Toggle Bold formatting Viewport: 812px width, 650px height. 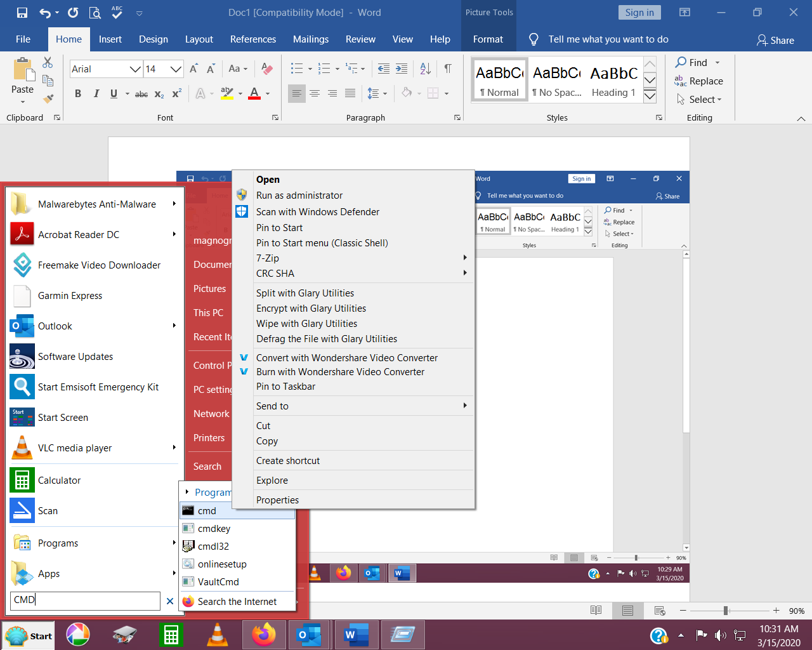(78, 94)
